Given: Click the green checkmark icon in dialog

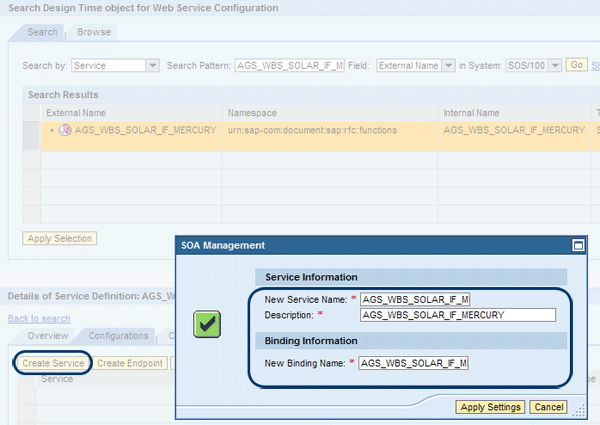Looking at the screenshot, I should pyautogui.click(x=206, y=323).
